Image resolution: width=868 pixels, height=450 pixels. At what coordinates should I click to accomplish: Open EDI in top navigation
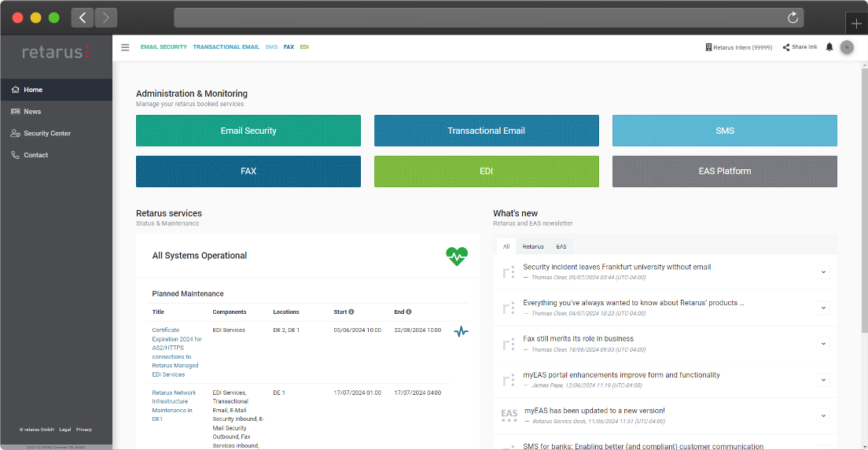(x=304, y=47)
